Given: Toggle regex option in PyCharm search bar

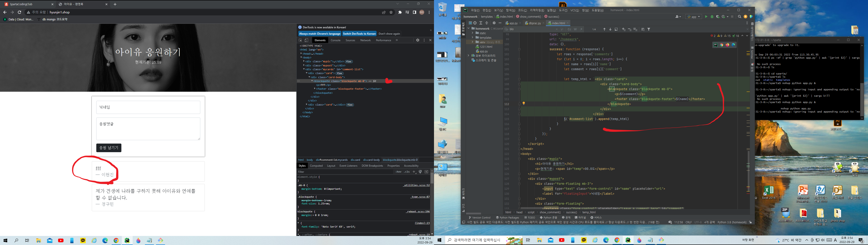Looking at the screenshot, I should click(581, 29).
